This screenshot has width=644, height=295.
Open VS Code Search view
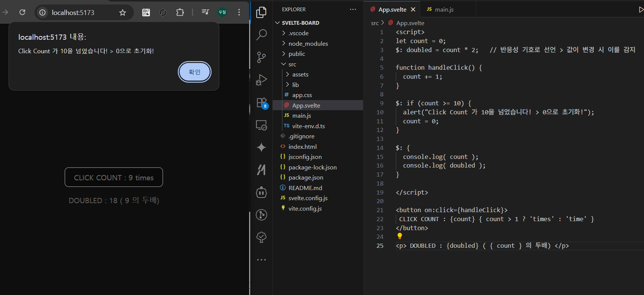261,35
